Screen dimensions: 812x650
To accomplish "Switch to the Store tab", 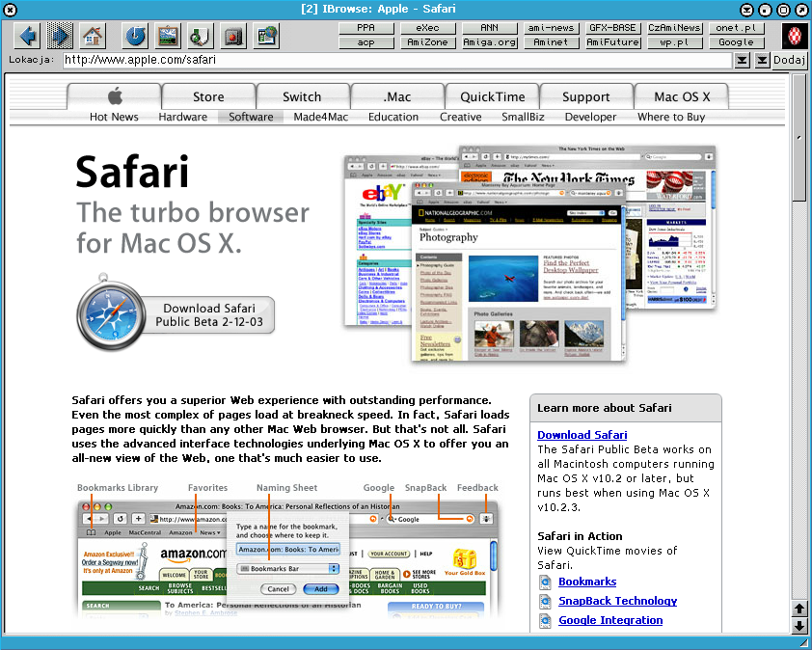I will coord(208,96).
